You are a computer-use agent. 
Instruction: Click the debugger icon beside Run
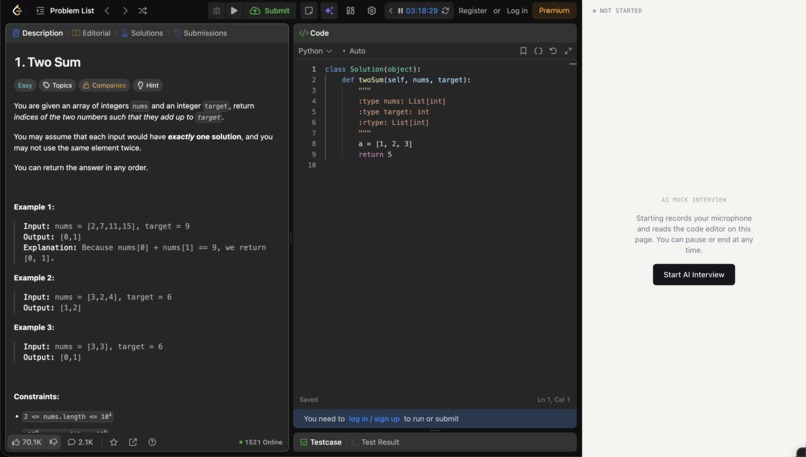pos(216,10)
